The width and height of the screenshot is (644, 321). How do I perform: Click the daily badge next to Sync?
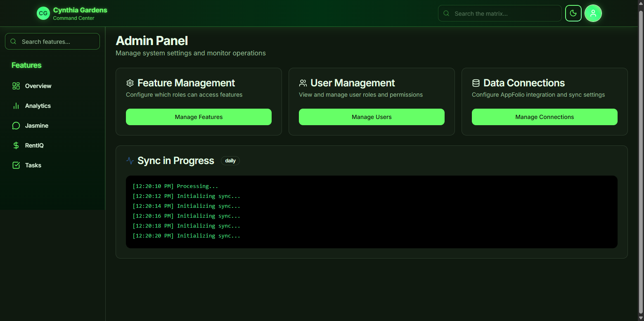pos(230,161)
